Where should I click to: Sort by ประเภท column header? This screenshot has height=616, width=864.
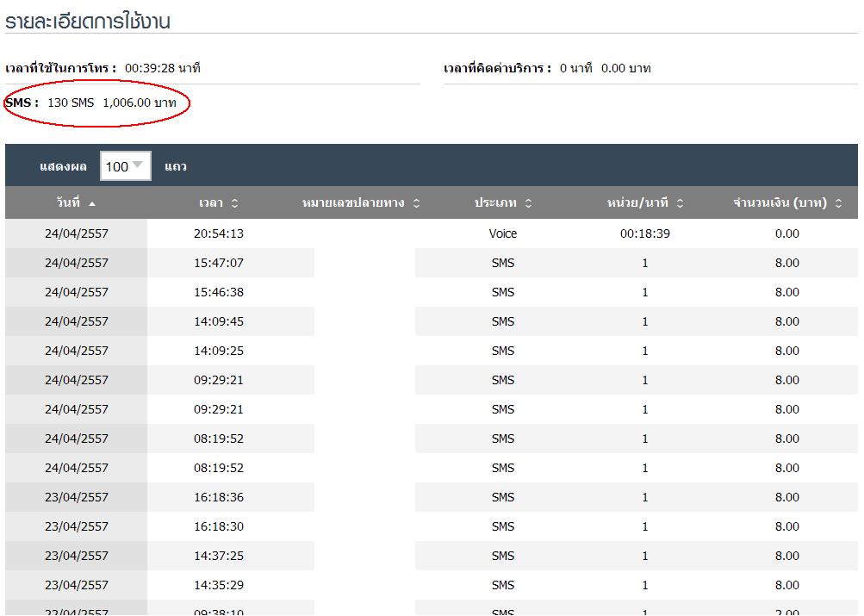pyautogui.click(x=502, y=202)
